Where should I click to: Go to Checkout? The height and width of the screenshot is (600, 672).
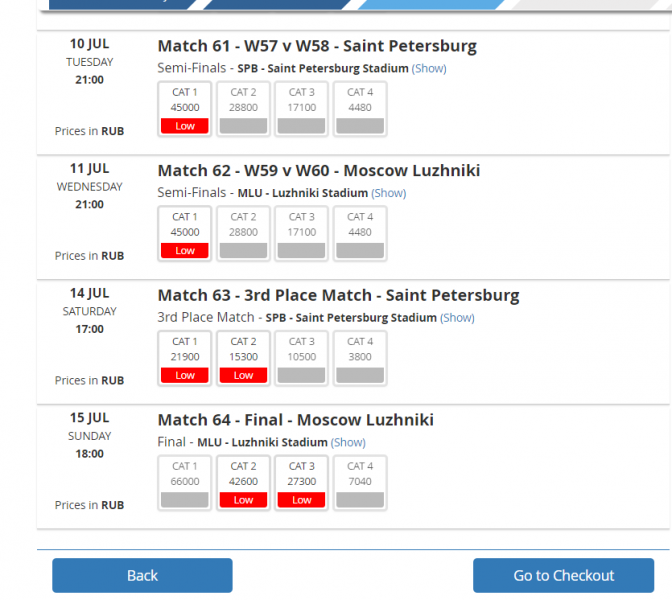(x=563, y=575)
